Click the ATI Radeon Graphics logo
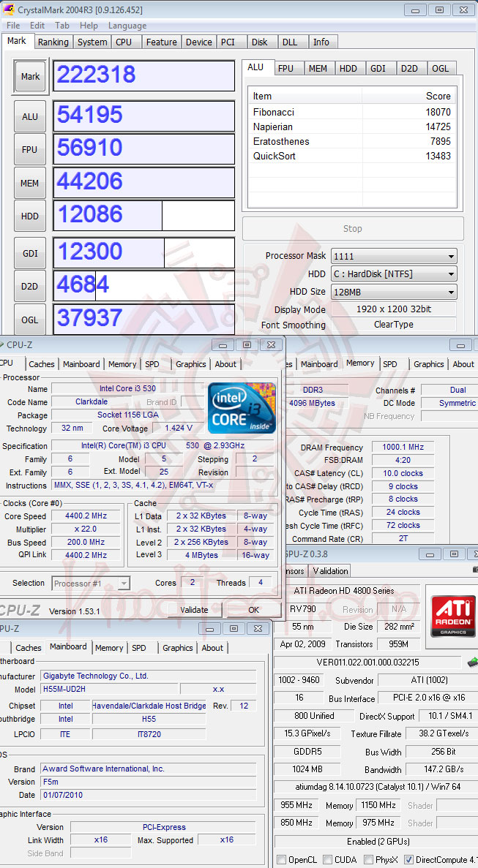This screenshot has width=478, height=868. pos(453,616)
